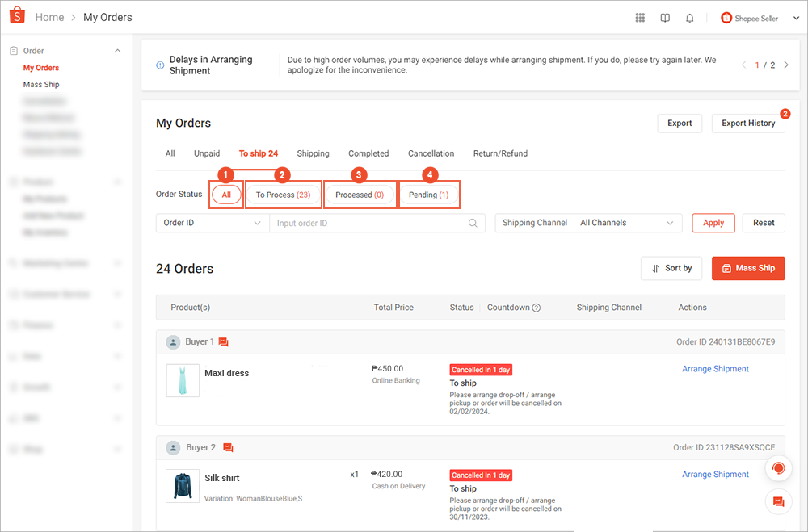808x532 pixels.
Task: Collapse the Order section in sidebar
Action: pyautogui.click(x=117, y=50)
